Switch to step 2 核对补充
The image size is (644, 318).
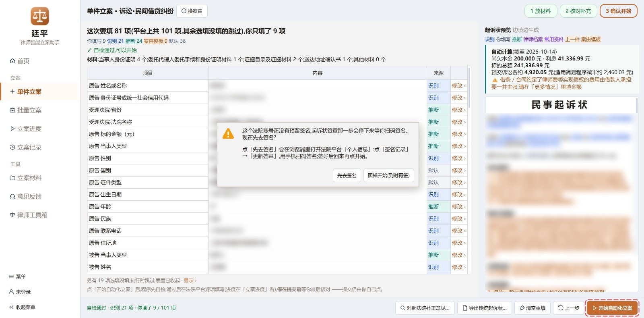coord(578,11)
